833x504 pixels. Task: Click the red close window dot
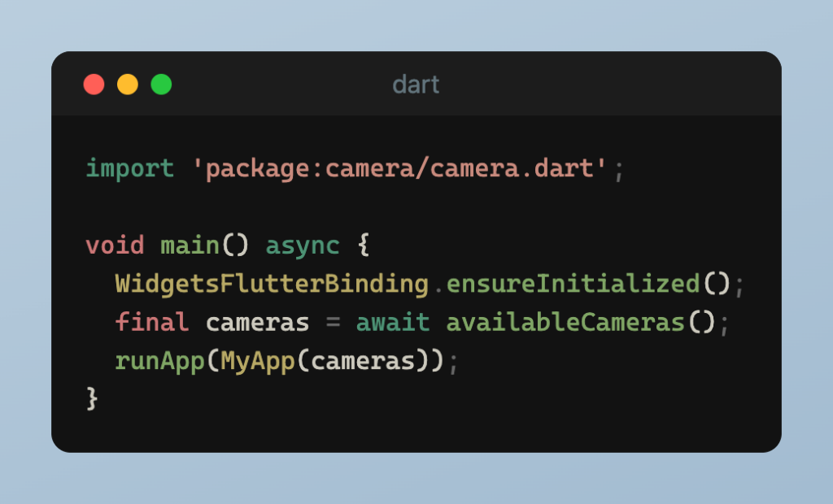pos(94,85)
